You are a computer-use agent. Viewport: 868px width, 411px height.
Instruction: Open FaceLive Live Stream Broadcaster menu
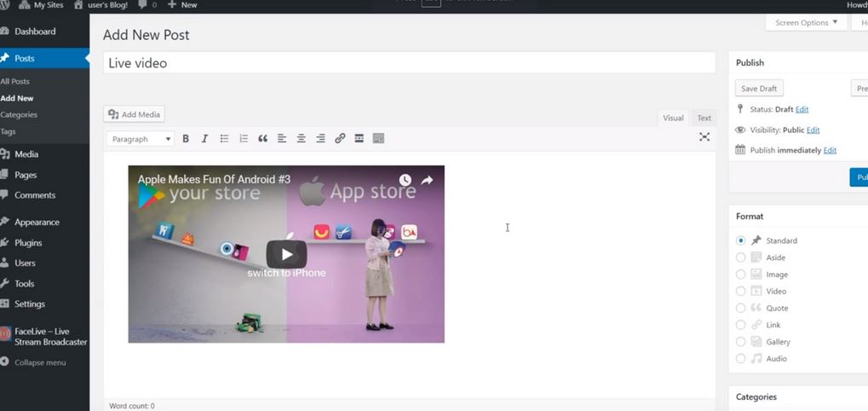44,337
